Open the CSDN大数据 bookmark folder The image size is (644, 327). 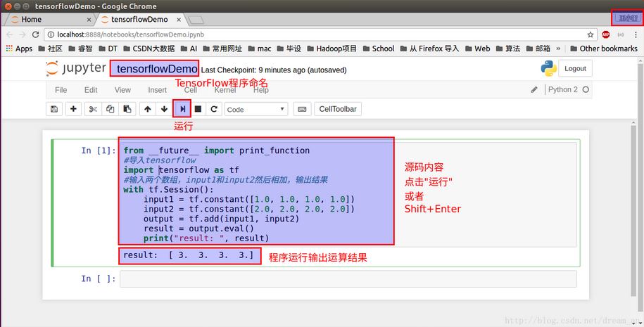click(x=149, y=49)
